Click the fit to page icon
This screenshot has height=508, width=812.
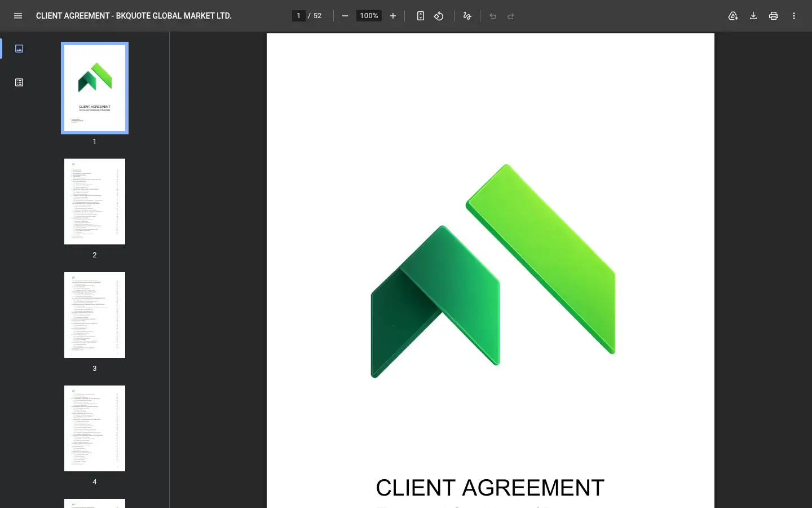click(421, 16)
